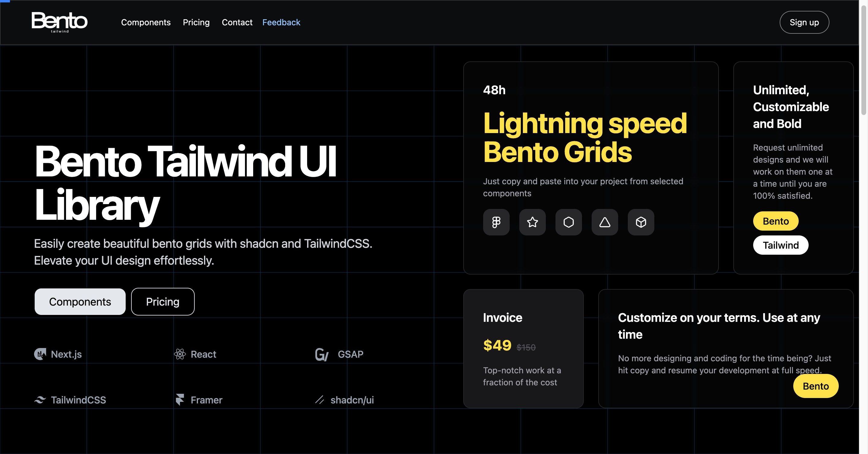Click the star icon tile
The height and width of the screenshot is (454, 868).
[x=532, y=222]
